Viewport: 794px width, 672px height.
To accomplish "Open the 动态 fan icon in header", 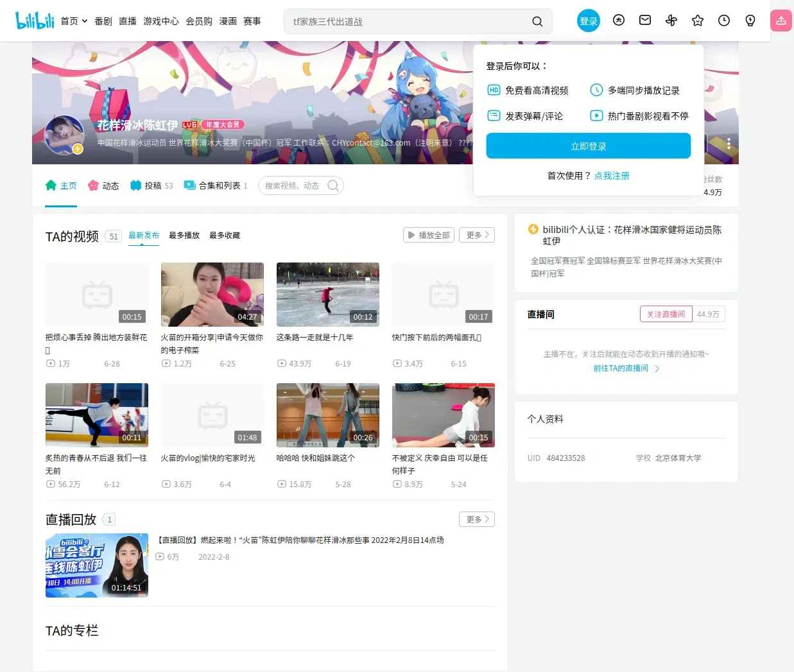I will 671,21.
